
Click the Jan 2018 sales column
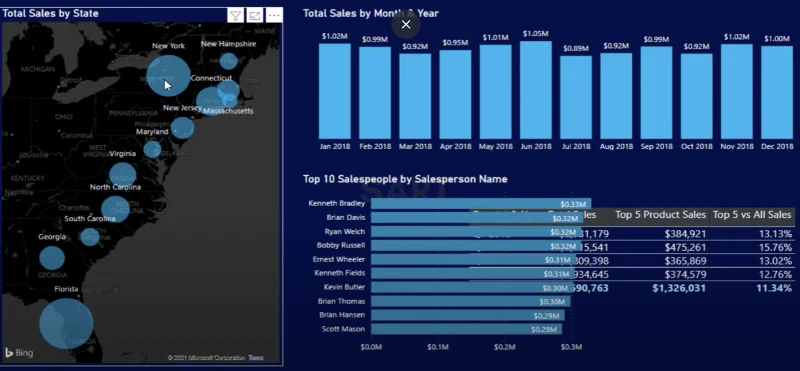pos(335,91)
